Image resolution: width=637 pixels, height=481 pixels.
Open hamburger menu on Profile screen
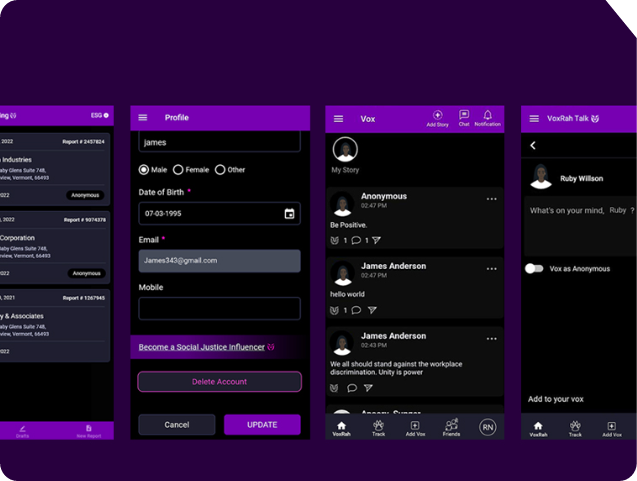143,117
